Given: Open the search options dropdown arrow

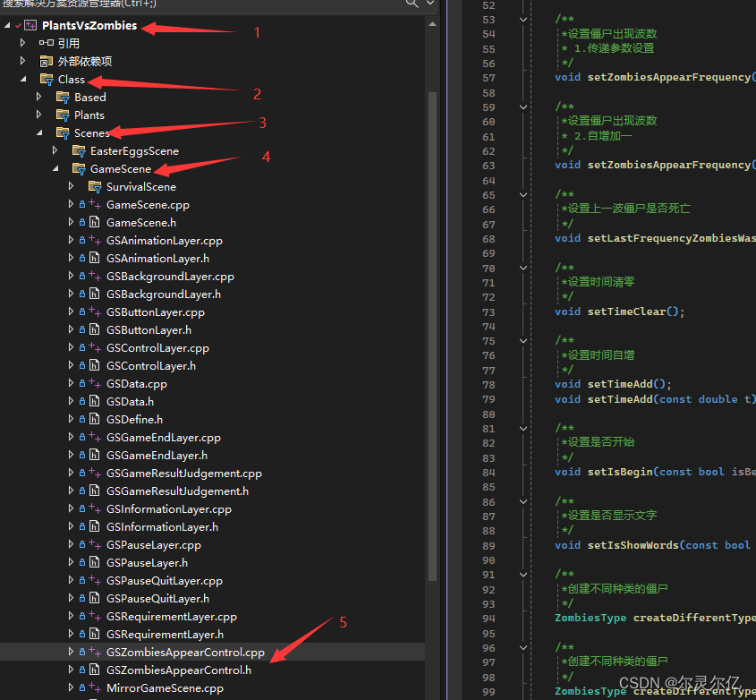Looking at the screenshot, I should point(430,4).
